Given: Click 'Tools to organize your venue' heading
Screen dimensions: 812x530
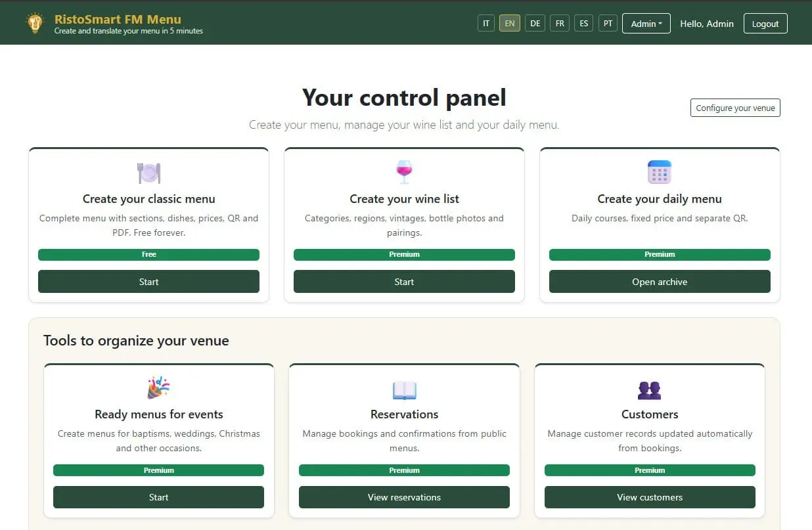Looking at the screenshot, I should [x=136, y=340].
